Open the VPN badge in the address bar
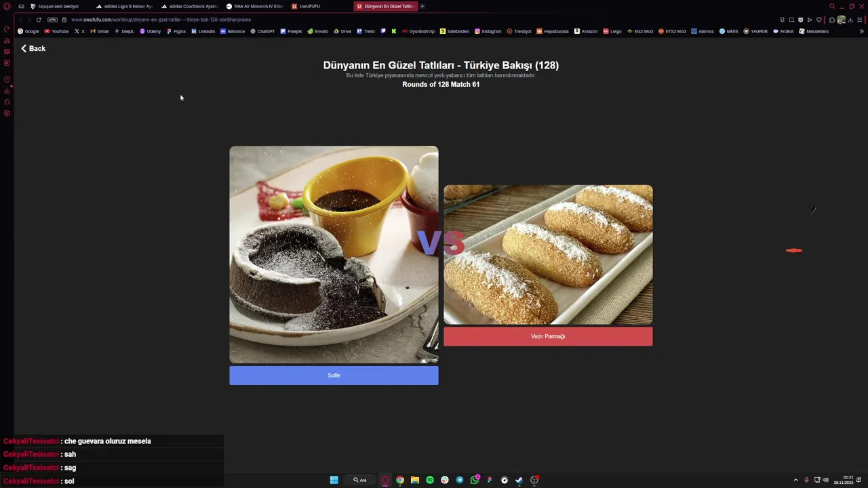The image size is (868, 488). 52,20
